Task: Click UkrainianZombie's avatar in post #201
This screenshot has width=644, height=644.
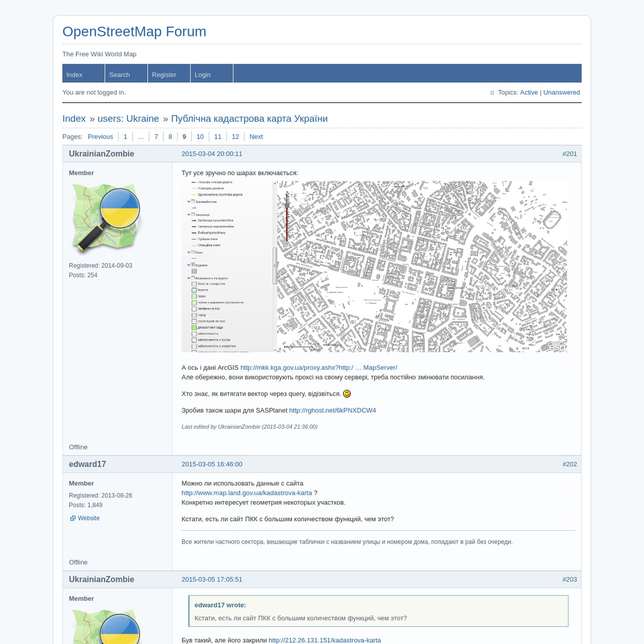Action: click(x=106, y=218)
